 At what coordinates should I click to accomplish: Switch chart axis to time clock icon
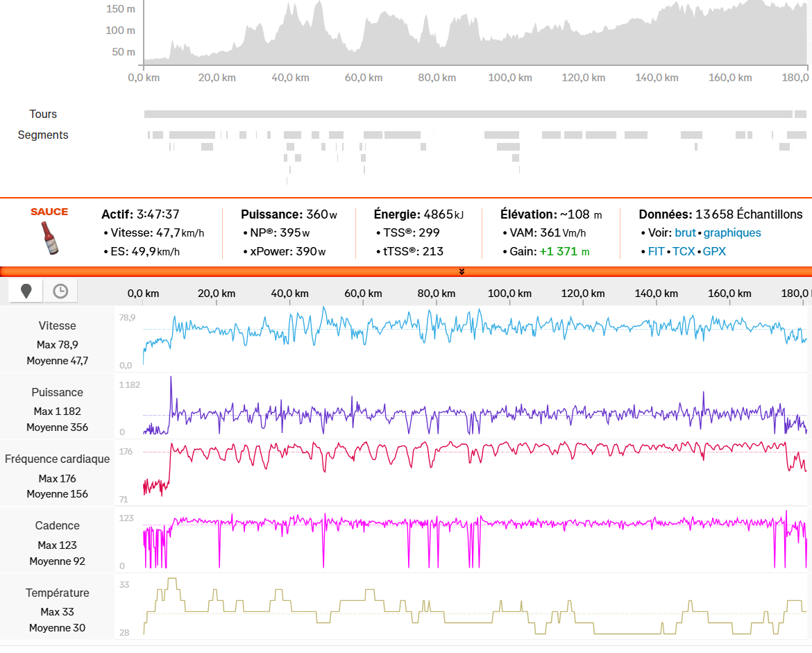(x=60, y=291)
